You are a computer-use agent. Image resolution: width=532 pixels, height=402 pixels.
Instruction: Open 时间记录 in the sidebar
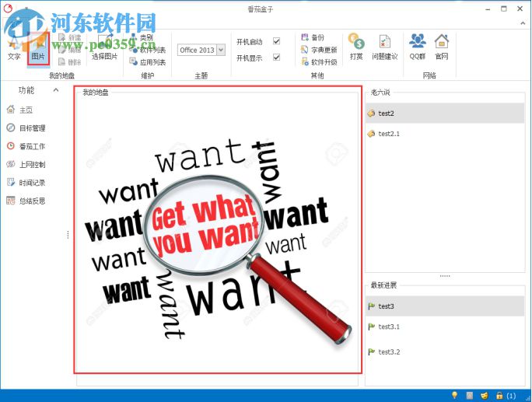click(26, 183)
